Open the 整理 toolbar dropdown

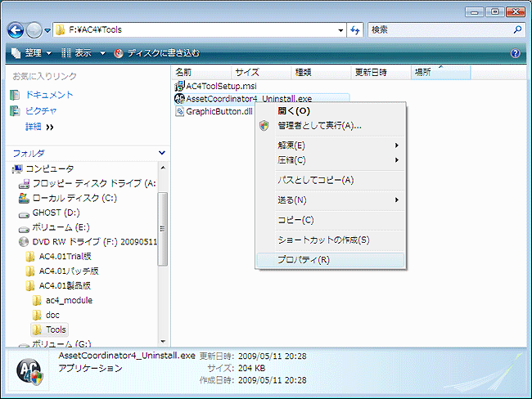[x=33, y=53]
